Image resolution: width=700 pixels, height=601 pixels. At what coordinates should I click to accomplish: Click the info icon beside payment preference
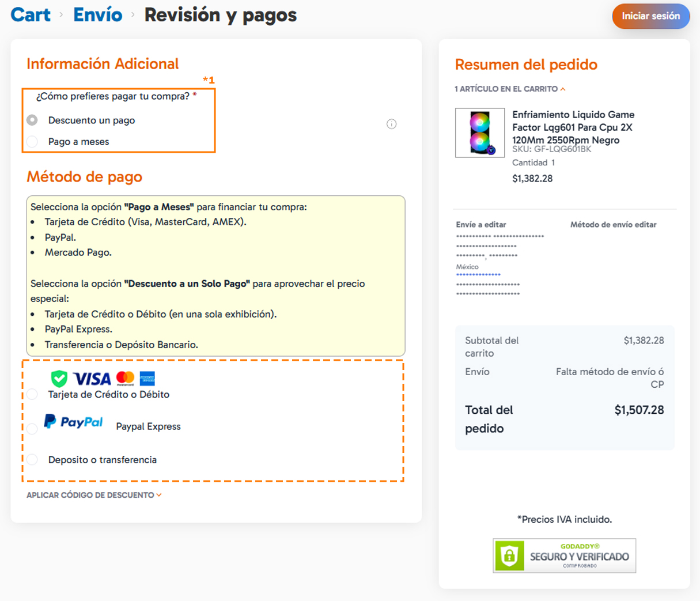[391, 124]
